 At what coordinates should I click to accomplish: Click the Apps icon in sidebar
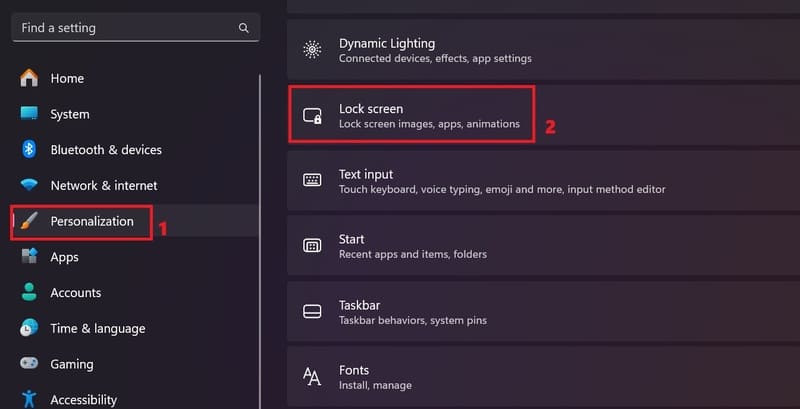coord(29,257)
